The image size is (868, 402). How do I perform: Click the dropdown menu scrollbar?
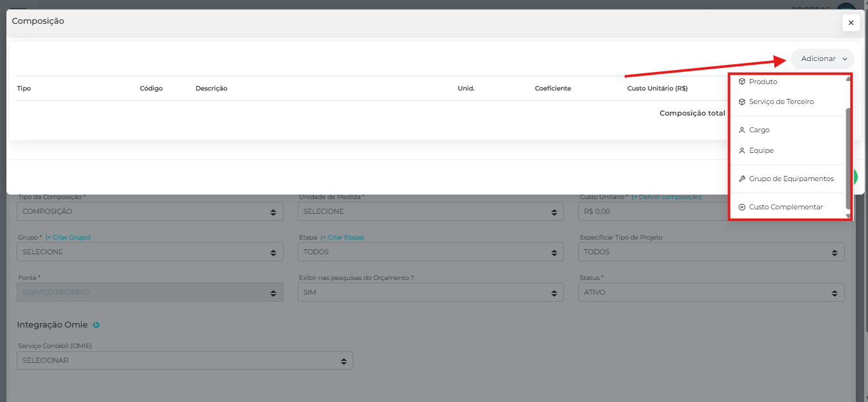848,157
